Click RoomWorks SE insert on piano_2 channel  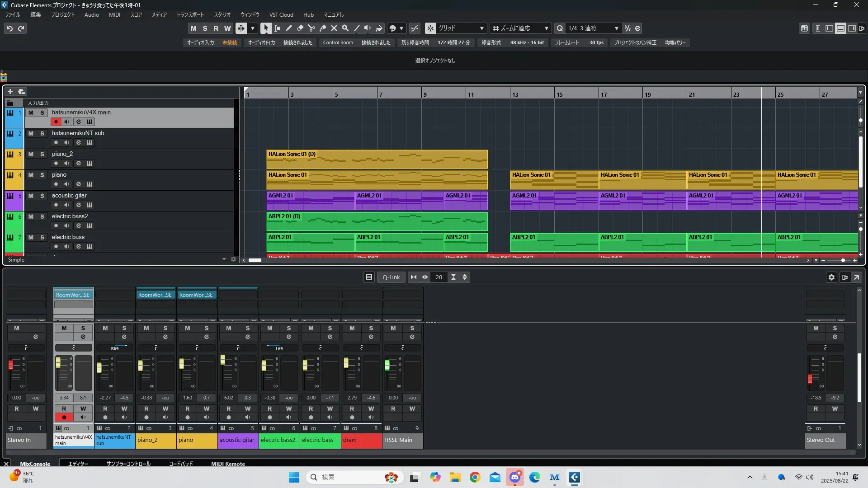click(x=155, y=295)
